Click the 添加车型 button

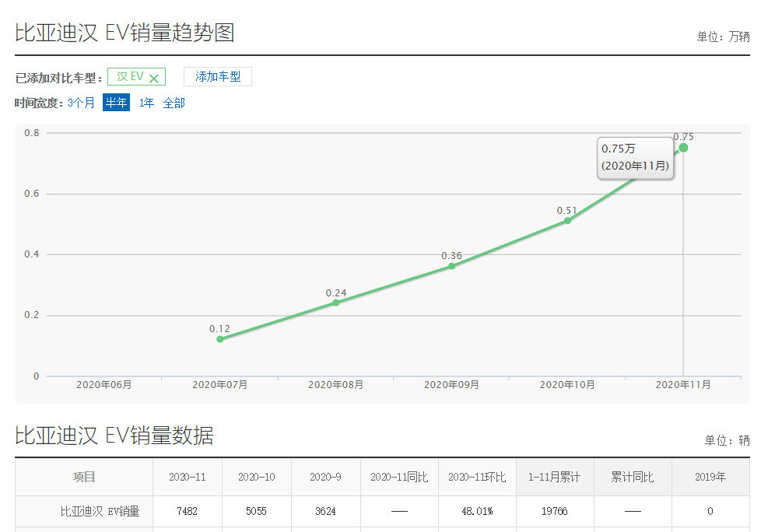coord(217,76)
